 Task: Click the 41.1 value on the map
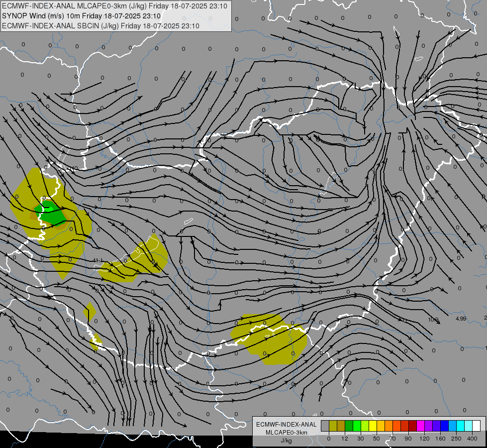coord(98,260)
